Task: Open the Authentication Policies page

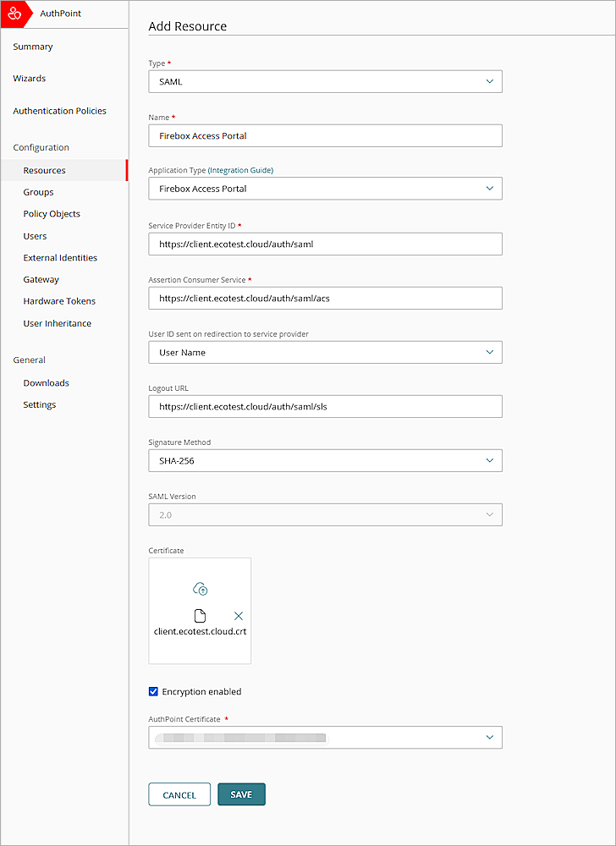Action: click(59, 110)
